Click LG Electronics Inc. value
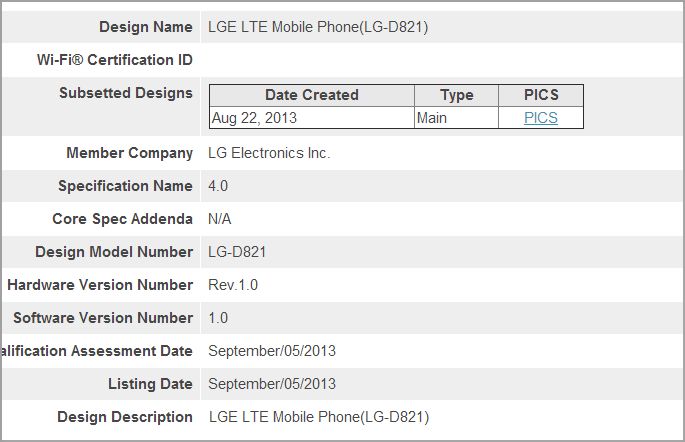This screenshot has height=442, width=685. click(x=269, y=153)
